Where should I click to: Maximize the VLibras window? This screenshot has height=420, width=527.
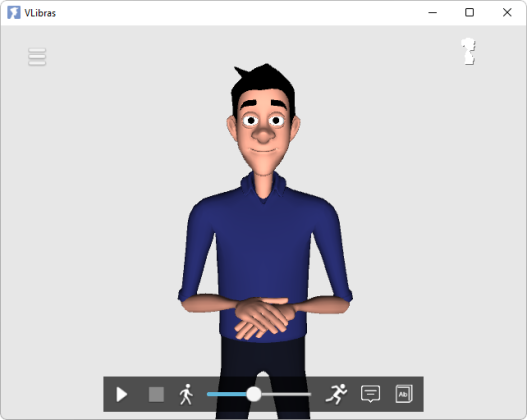pos(470,12)
